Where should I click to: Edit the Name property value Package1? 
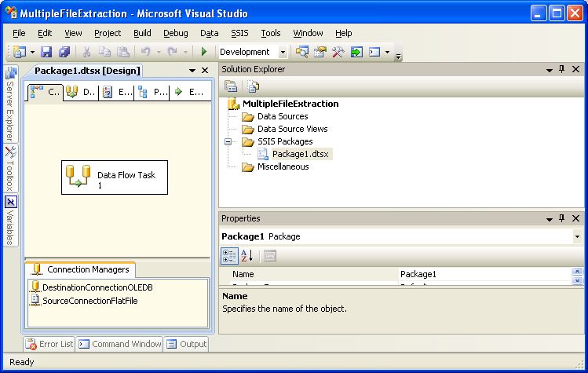click(484, 274)
